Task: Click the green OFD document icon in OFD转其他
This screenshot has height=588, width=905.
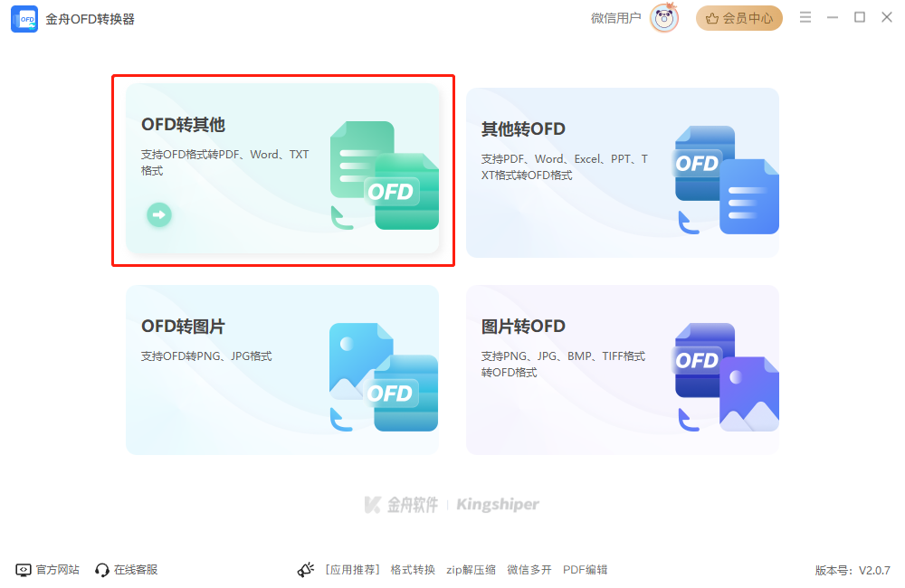Action: (385, 175)
